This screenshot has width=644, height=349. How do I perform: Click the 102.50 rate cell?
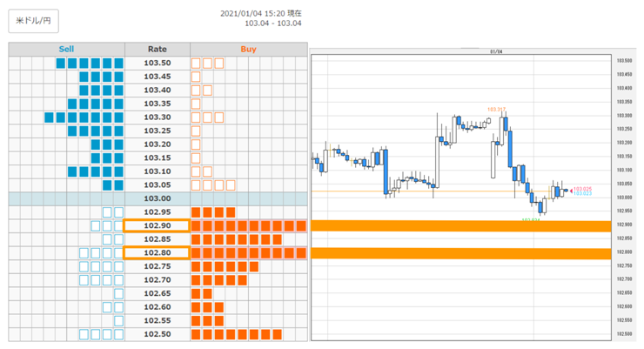pyautogui.click(x=158, y=334)
